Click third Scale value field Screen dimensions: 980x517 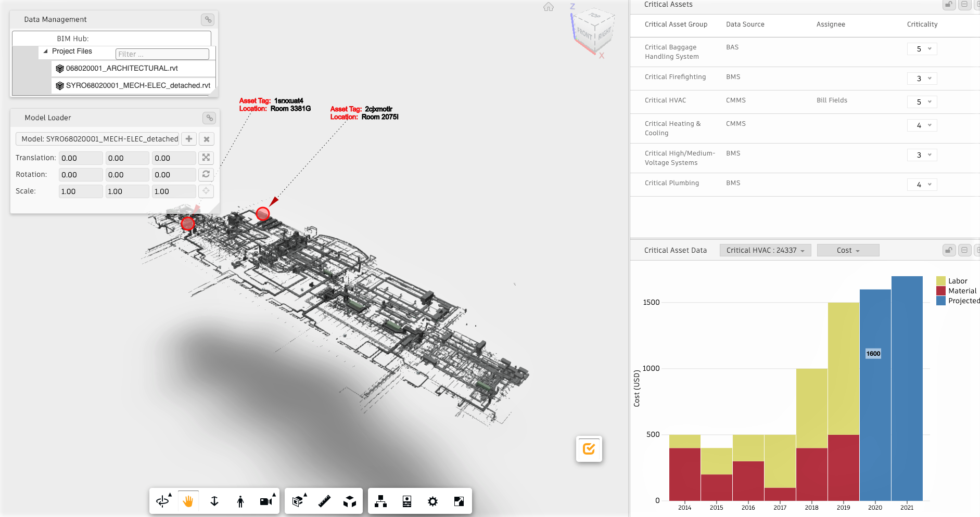(x=174, y=191)
